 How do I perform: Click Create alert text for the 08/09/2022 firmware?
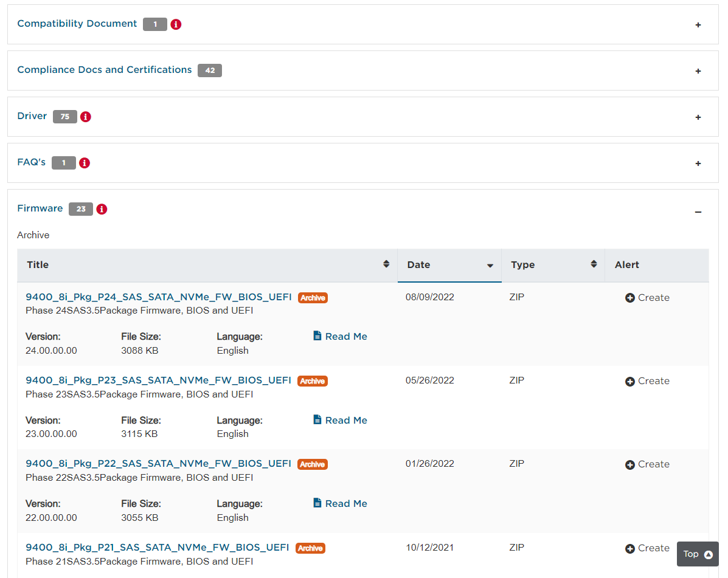coord(654,298)
